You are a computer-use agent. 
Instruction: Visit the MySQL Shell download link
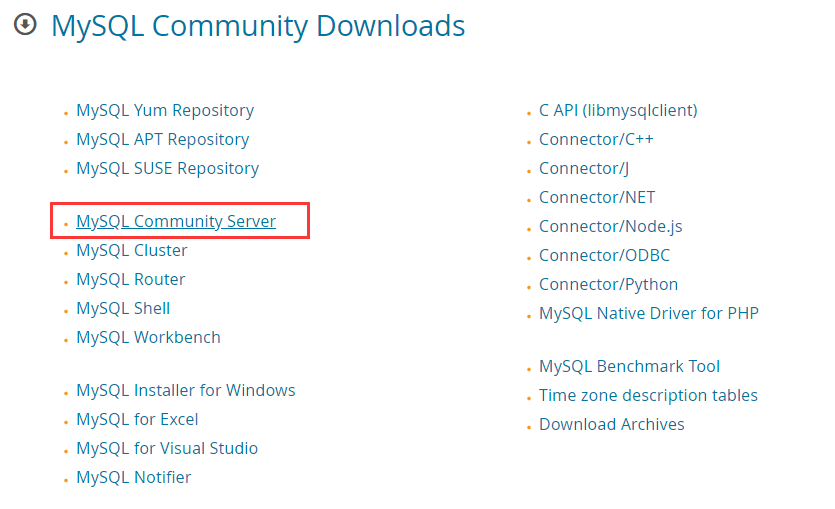(123, 308)
